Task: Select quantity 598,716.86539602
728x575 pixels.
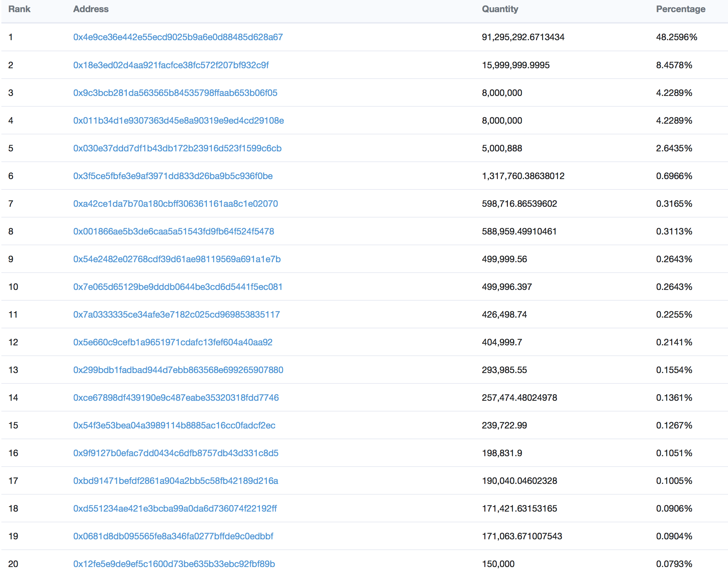Action: pos(519,204)
